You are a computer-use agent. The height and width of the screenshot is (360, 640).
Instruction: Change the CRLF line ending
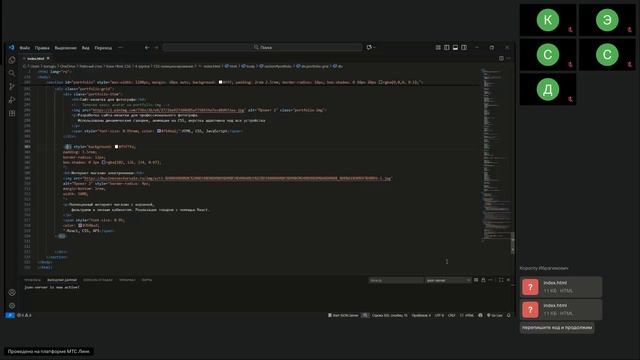click(x=452, y=315)
